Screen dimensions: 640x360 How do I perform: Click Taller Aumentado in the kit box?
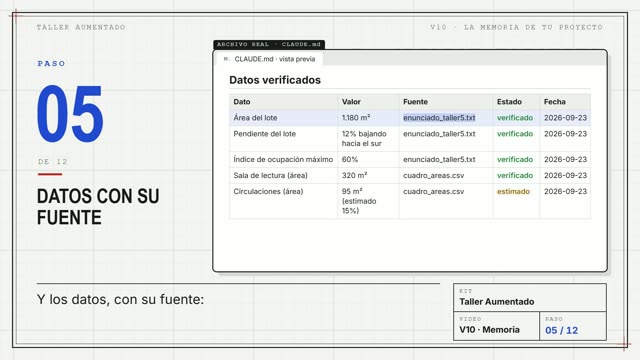coord(497,302)
